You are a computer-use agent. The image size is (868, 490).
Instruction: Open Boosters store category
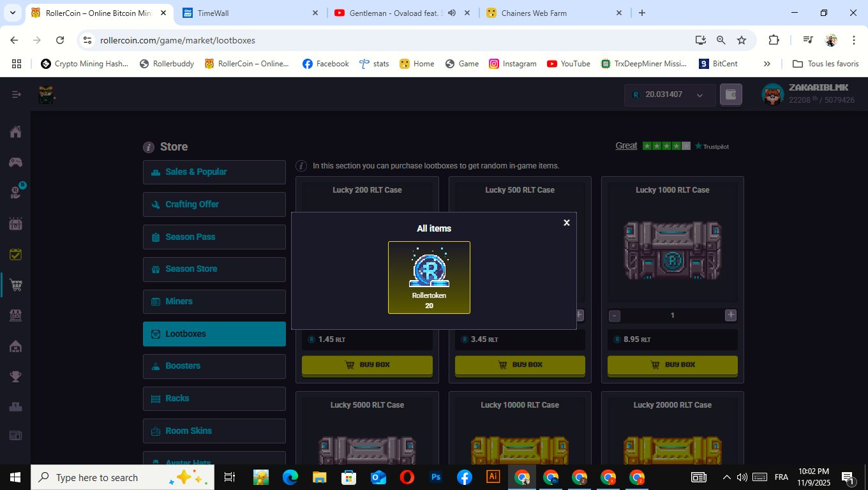(214, 366)
